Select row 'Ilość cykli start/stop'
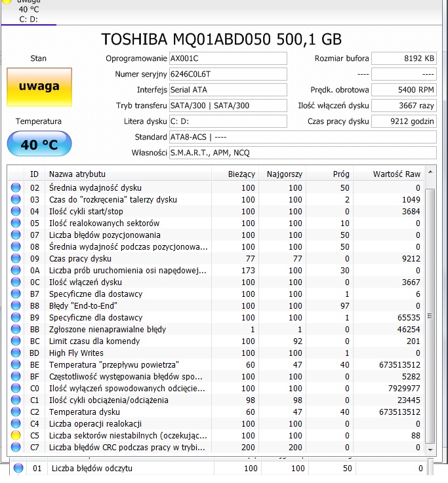 [216, 211]
